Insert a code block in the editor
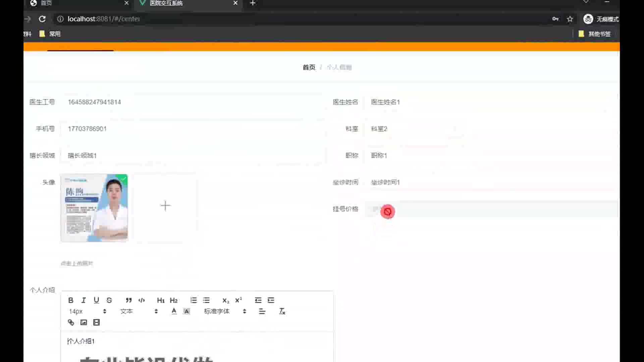The width and height of the screenshot is (644, 362). [142, 300]
